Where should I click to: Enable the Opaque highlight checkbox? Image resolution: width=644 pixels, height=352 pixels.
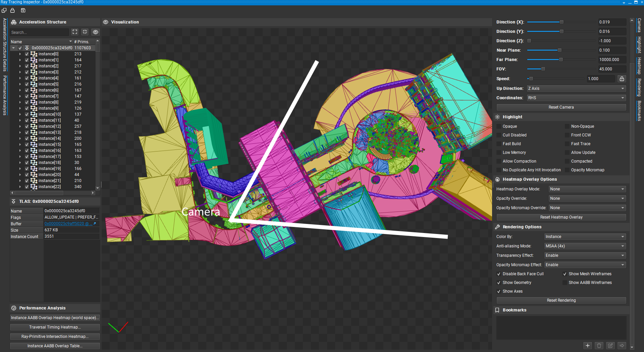pyautogui.click(x=499, y=126)
